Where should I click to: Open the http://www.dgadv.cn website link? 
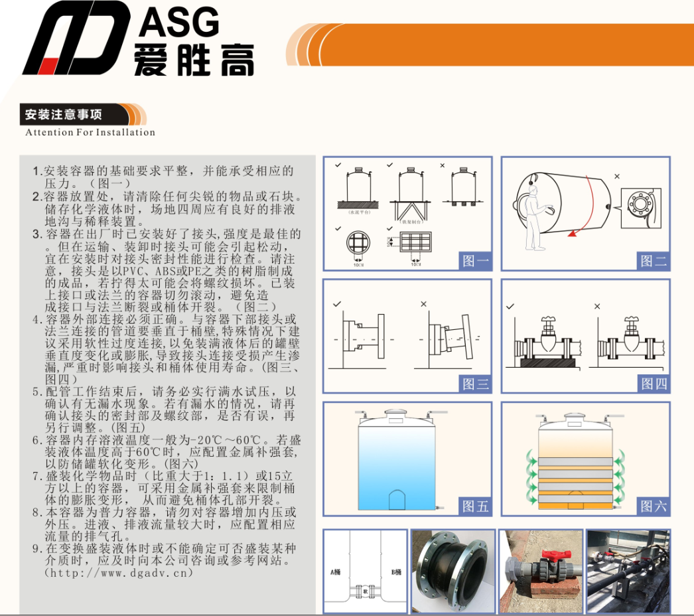pyautogui.click(x=119, y=572)
